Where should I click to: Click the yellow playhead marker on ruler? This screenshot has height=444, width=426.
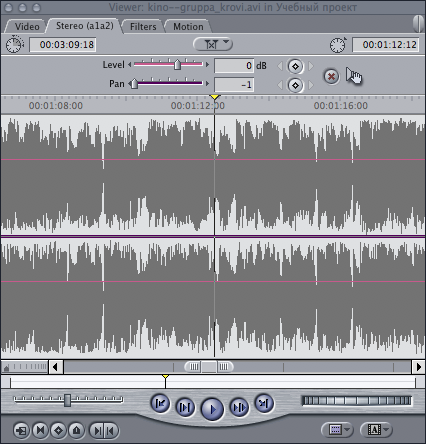click(x=215, y=97)
